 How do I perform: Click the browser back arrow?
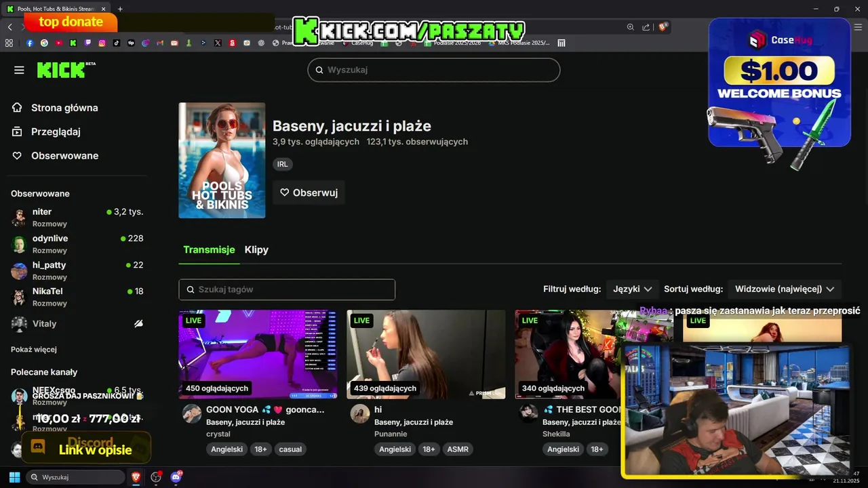[9, 27]
